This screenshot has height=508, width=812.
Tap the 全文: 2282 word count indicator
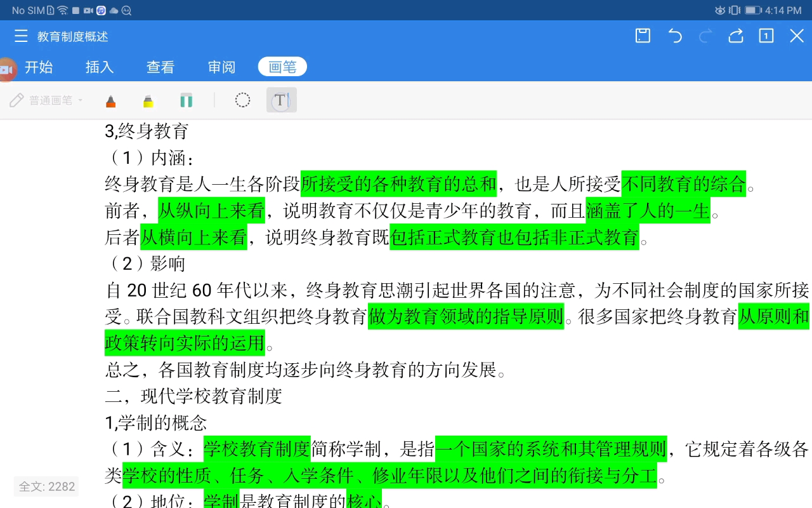point(47,486)
